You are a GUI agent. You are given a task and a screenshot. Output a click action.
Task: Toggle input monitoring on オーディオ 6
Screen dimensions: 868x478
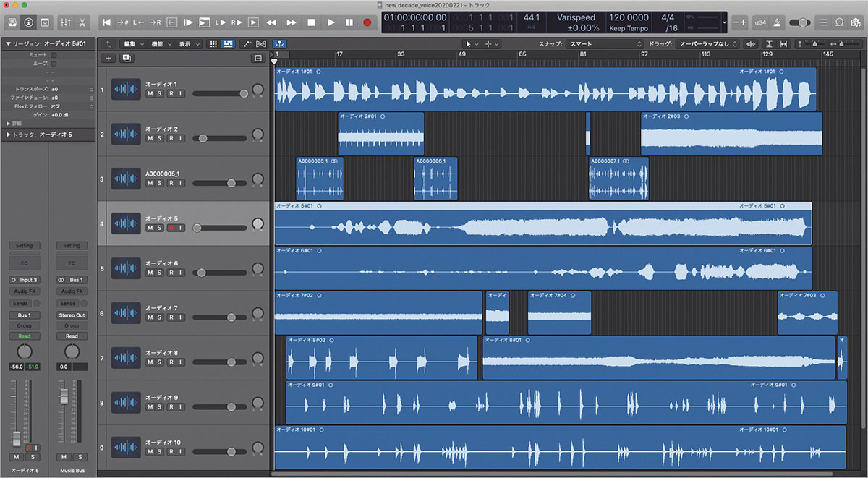(181, 273)
